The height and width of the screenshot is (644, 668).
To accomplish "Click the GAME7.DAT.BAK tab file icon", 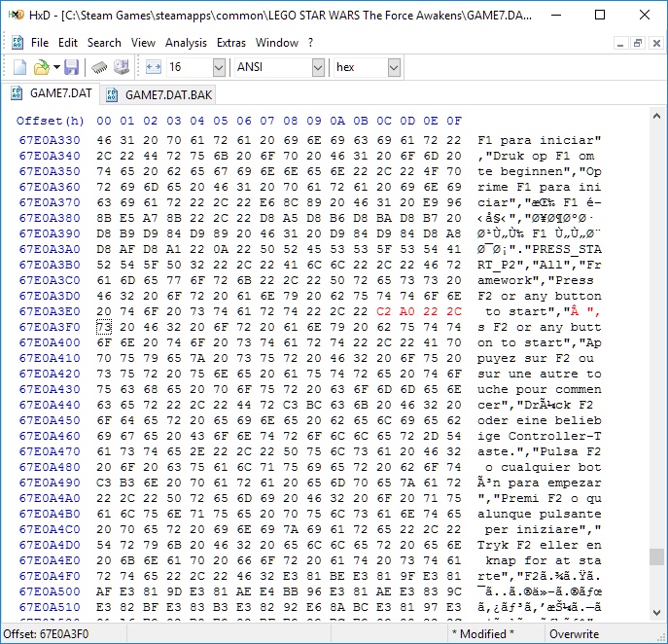I will pos(112,94).
